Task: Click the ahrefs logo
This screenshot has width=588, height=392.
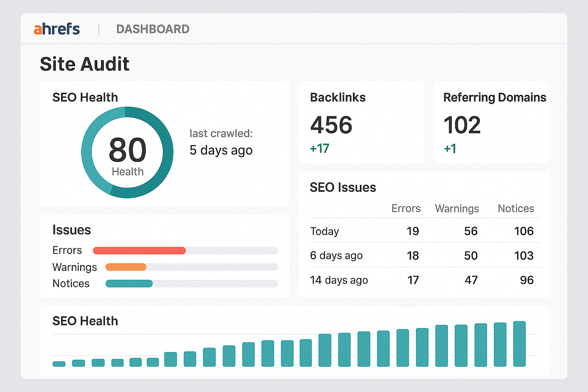Action: [x=57, y=29]
